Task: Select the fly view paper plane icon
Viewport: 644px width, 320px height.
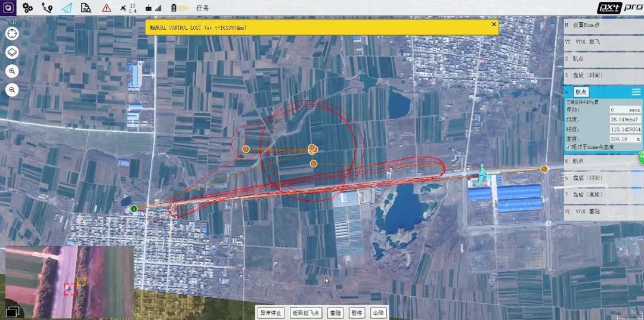Action: 66,8
